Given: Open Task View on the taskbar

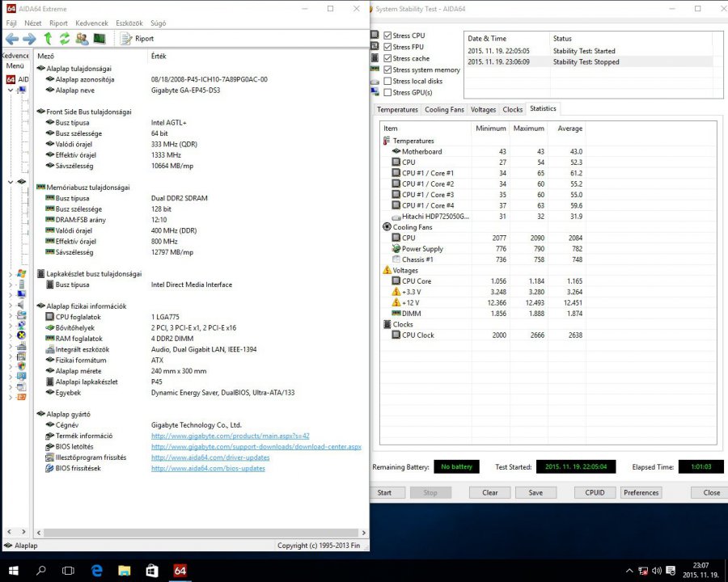Looking at the screenshot, I should [68, 571].
